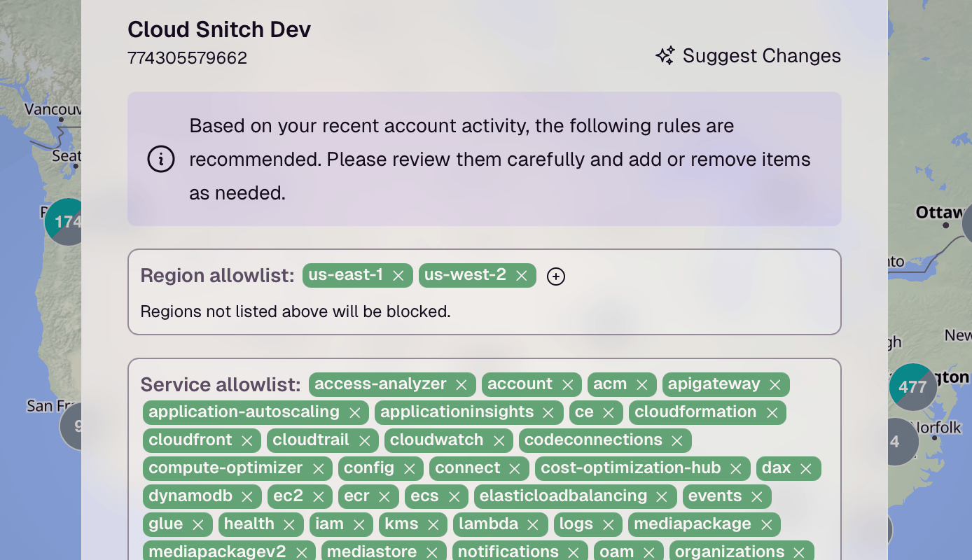972x560 pixels.
Task: Remove us-east-1 from the region allowlist
Action: click(397, 275)
